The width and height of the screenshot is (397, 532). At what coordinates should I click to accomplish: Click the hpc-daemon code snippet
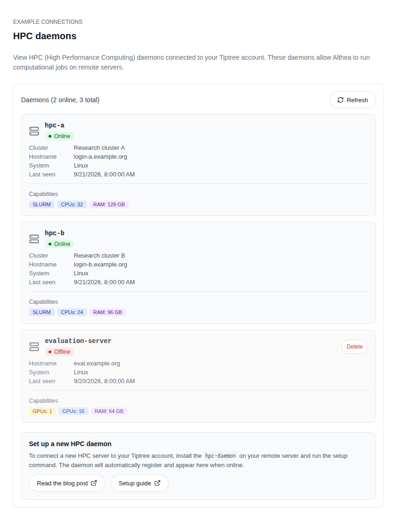(x=220, y=456)
